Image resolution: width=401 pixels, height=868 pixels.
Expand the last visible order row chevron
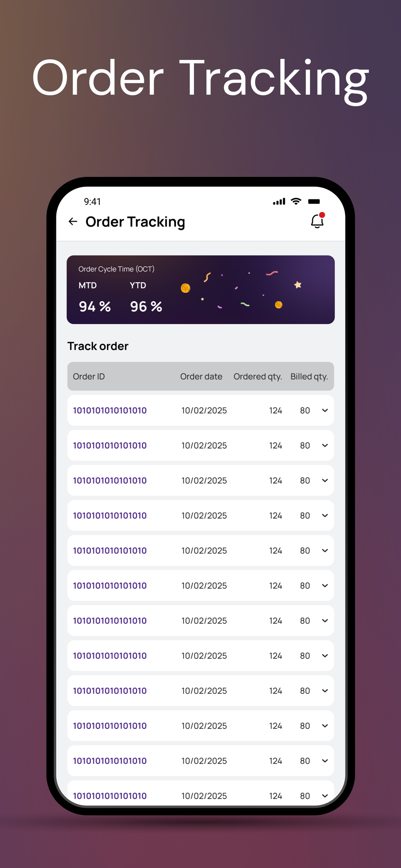pos(325,796)
